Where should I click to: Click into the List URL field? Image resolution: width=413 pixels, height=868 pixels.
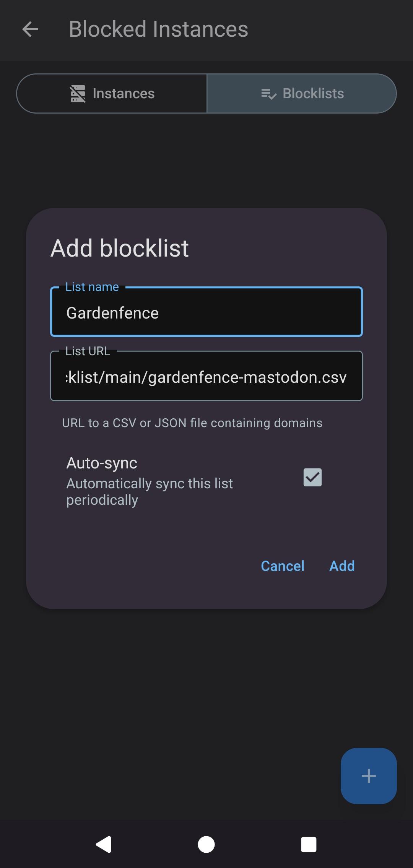tap(206, 377)
